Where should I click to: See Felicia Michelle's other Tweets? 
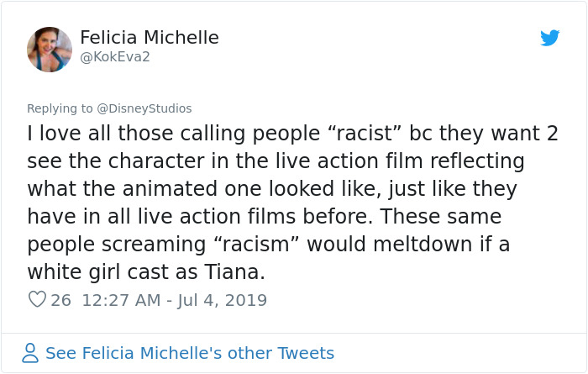pyautogui.click(x=189, y=353)
